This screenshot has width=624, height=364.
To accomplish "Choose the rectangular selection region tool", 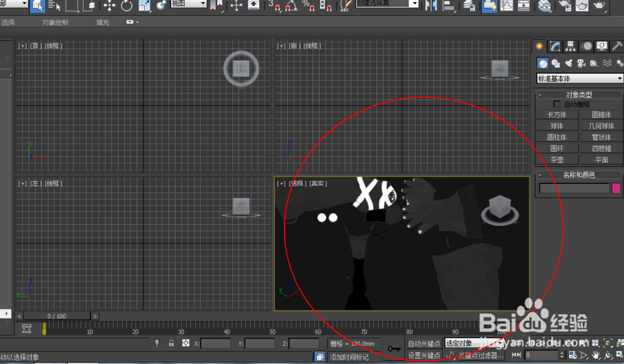I will click(72, 6).
